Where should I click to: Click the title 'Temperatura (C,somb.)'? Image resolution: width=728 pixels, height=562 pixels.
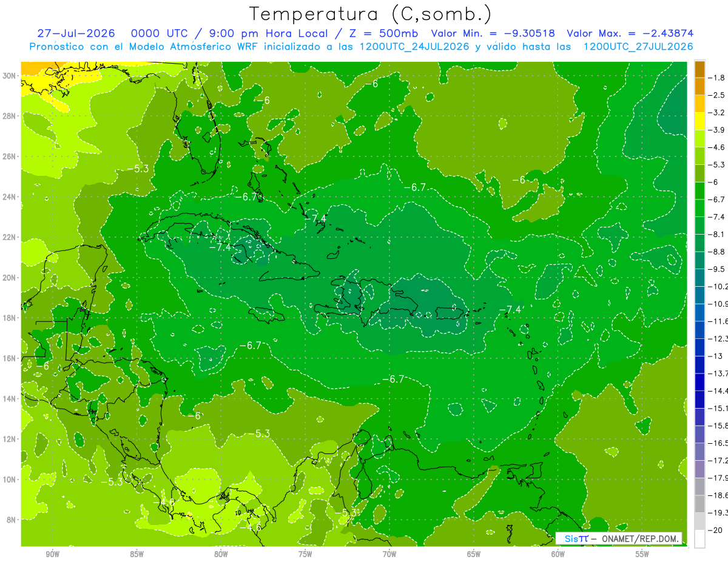[x=371, y=14]
